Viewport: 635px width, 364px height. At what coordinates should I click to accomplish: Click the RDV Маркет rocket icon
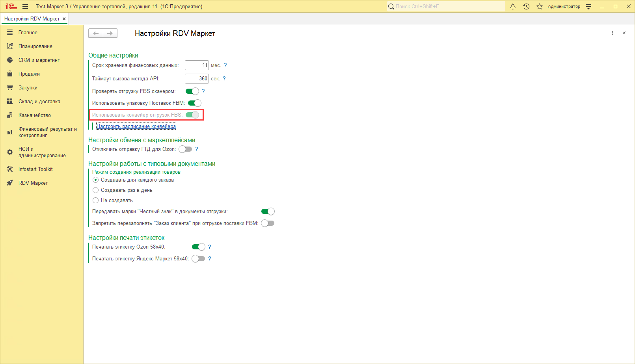point(10,183)
